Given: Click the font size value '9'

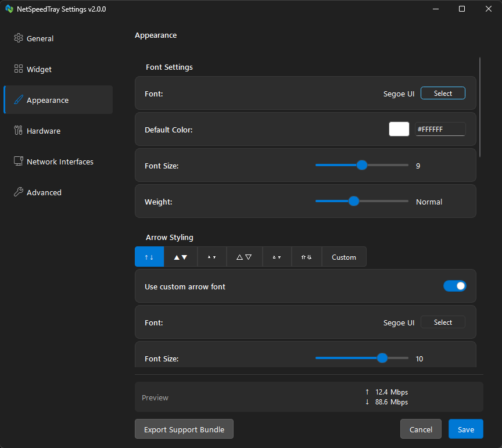Looking at the screenshot, I should (x=418, y=166).
